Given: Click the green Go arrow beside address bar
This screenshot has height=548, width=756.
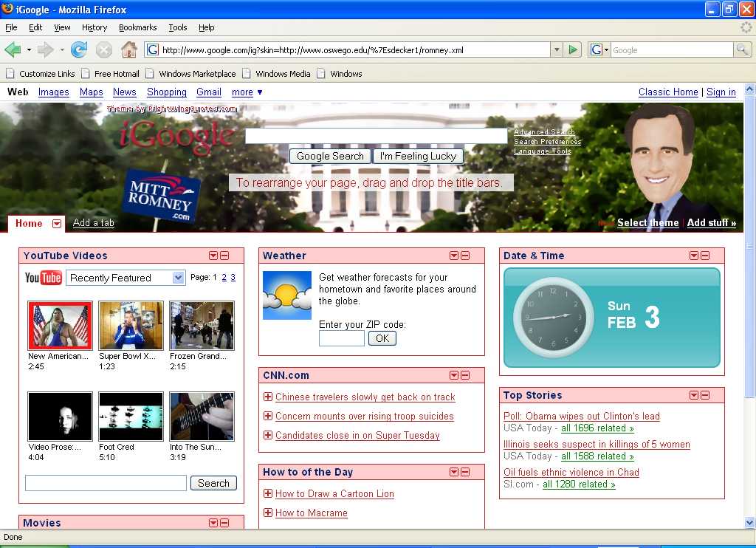Looking at the screenshot, I should coord(573,49).
